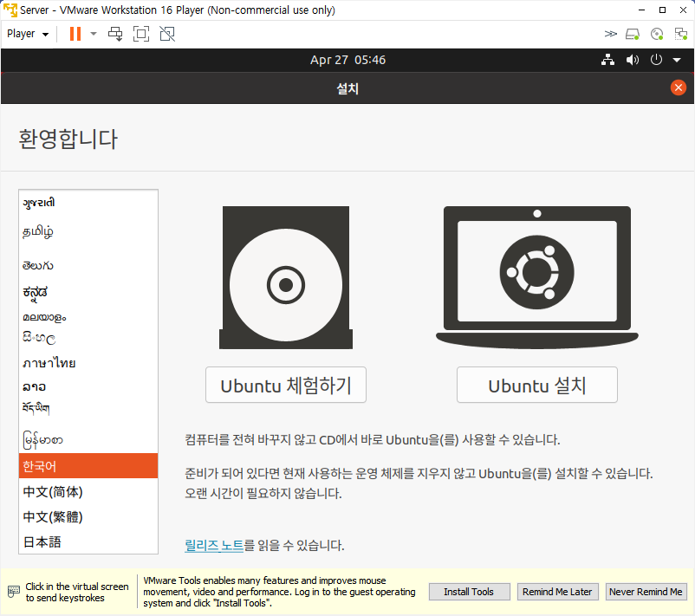Pause the virtual machine
This screenshot has height=616, width=695.
[75, 34]
